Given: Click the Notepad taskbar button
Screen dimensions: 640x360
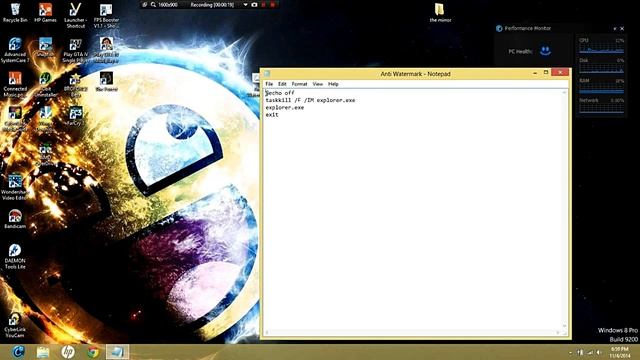Looking at the screenshot, I should 118,352.
